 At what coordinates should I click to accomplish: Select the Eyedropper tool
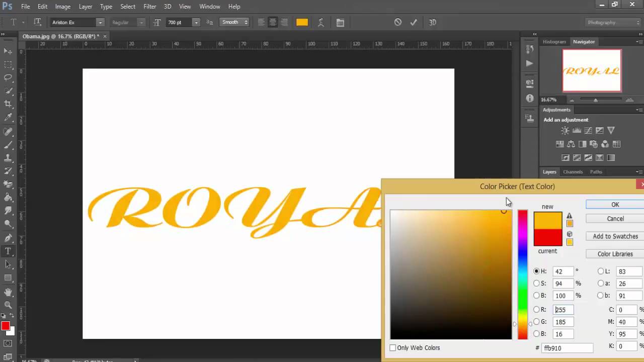pyautogui.click(x=8, y=117)
